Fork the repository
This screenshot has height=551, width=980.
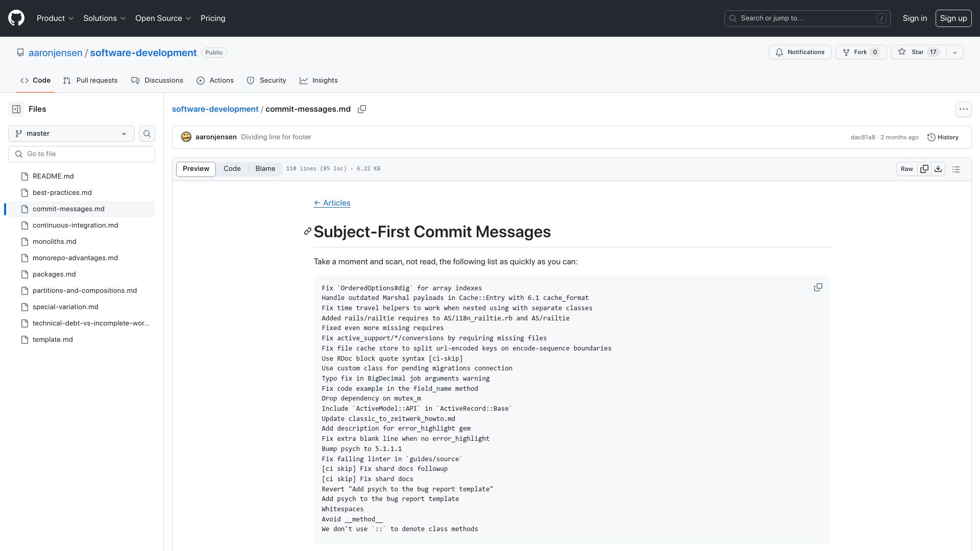tap(861, 52)
